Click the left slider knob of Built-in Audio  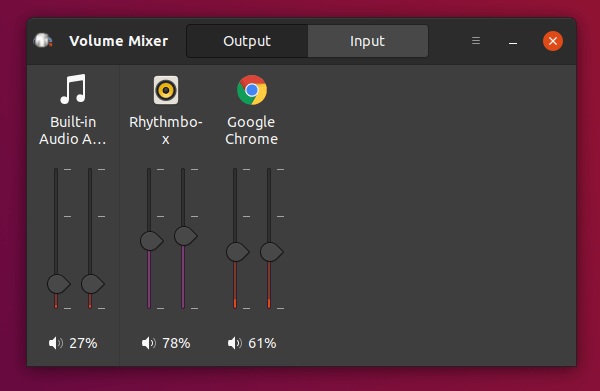(x=58, y=284)
